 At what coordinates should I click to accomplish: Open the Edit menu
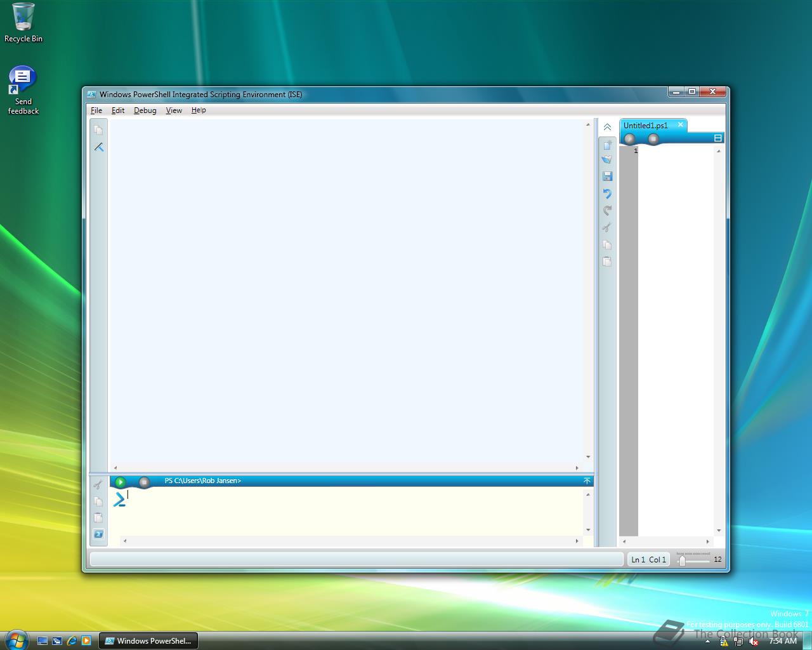pyautogui.click(x=118, y=110)
